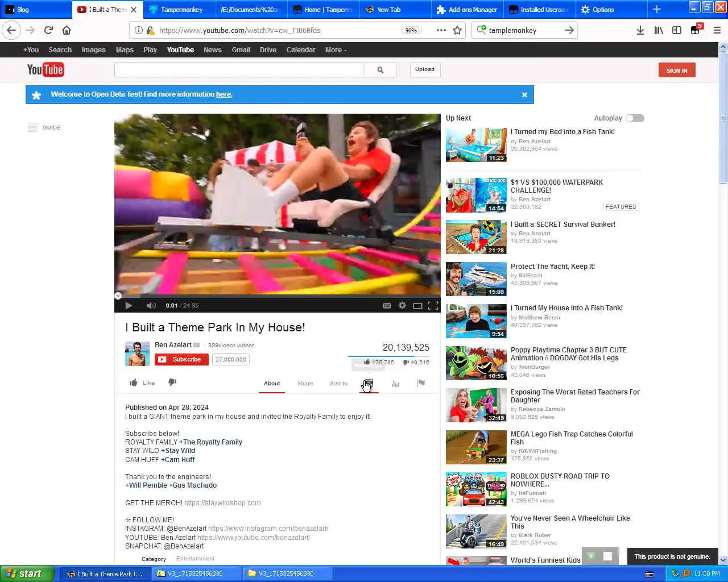Click the +The Royalty Family link

[210, 442]
